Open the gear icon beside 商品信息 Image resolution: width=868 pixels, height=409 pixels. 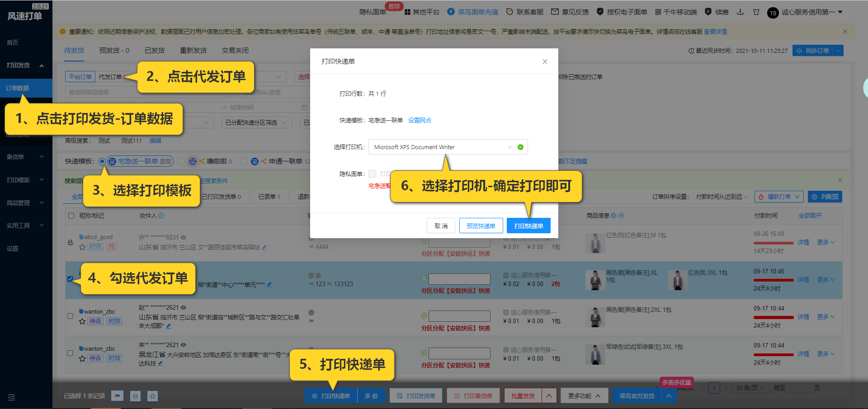coord(613,216)
